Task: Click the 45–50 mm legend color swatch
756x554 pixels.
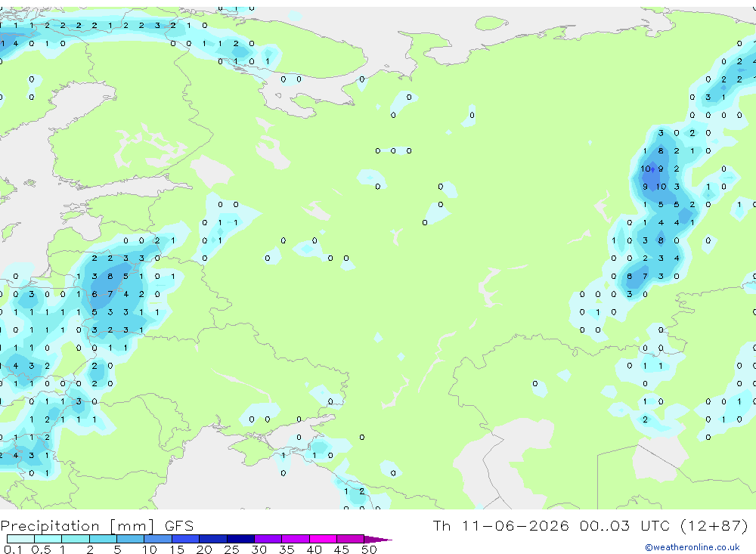Action: point(351,539)
